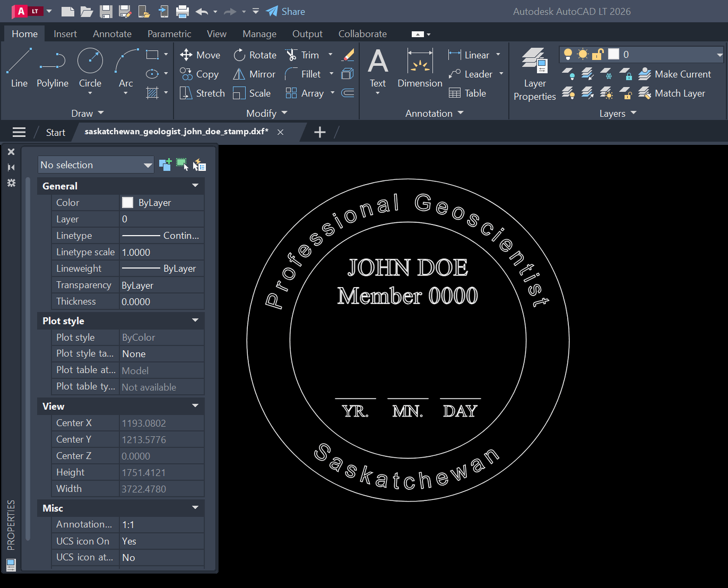The height and width of the screenshot is (588, 728).
Task: Open the Output ribbon tab
Action: (307, 34)
